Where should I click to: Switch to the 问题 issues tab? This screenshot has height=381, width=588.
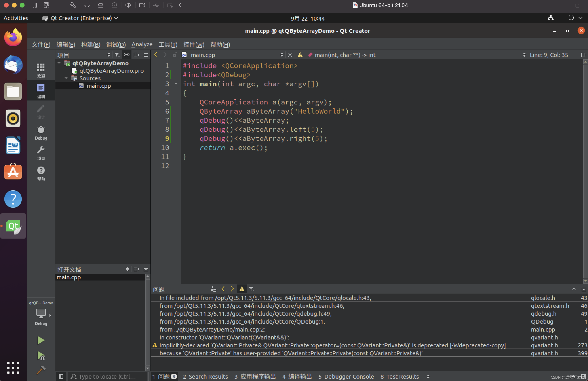[164, 377]
